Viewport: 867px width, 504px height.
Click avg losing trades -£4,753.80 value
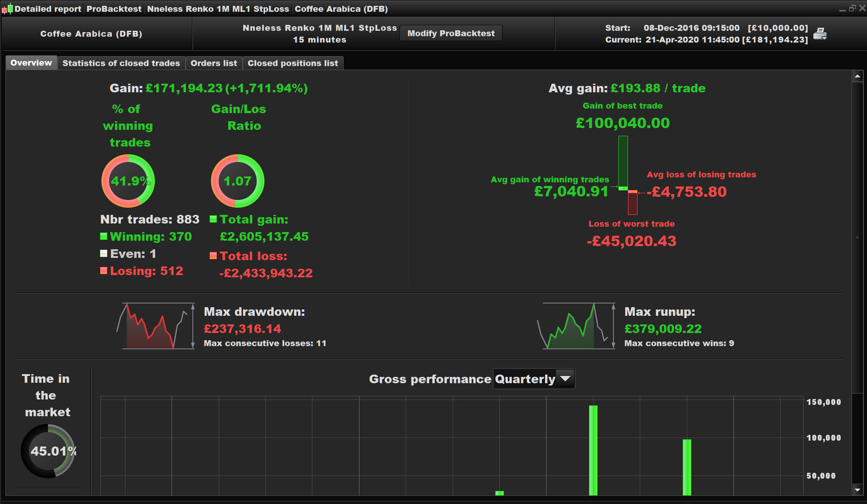click(686, 192)
